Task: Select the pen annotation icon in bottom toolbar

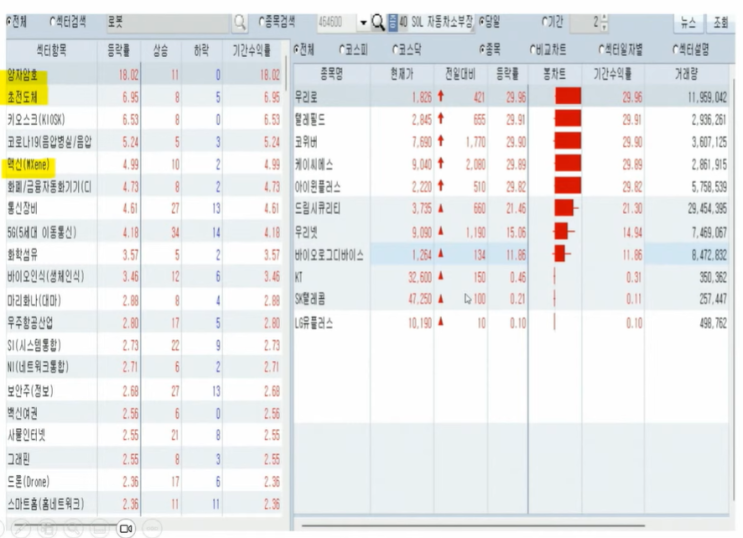Action: pos(21,529)
